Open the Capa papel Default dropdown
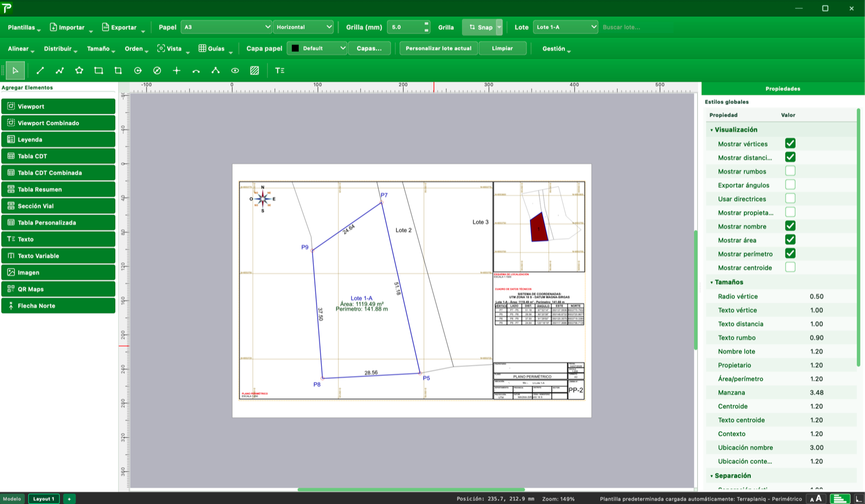865x504 pixels. (x=318, y=48)
